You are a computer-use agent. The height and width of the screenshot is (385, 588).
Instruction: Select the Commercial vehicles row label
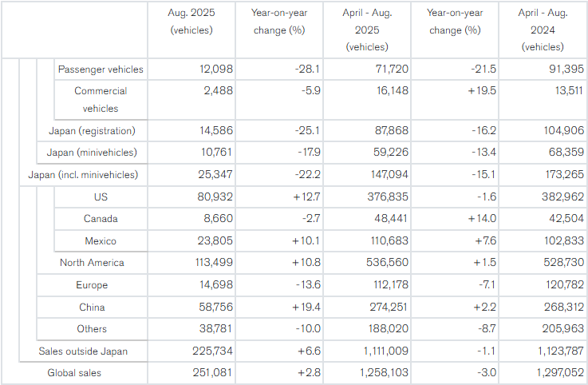[101, 99]
